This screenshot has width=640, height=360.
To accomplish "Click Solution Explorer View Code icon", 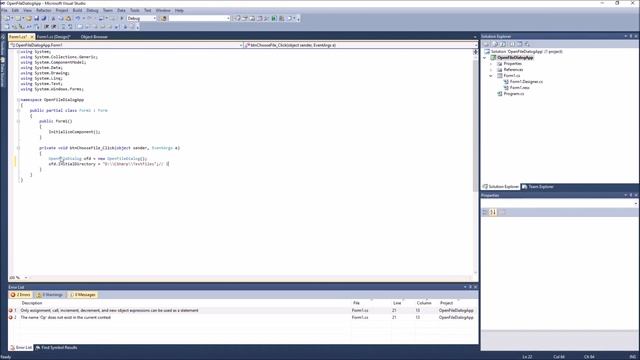I will [512, 44].
